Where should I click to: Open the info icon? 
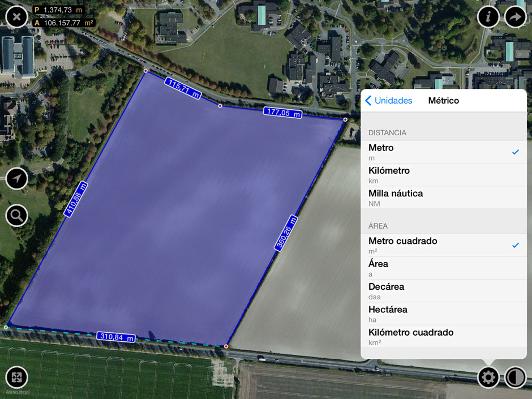[488, 16]
